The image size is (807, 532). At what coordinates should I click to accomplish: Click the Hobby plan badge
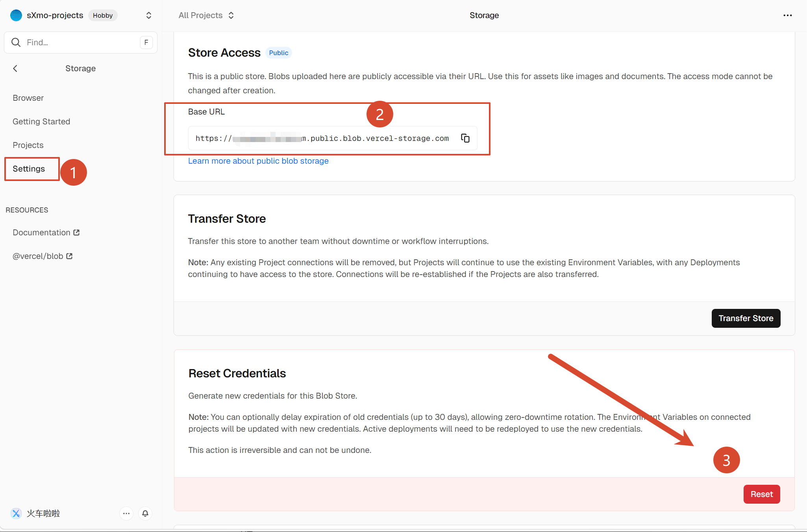[x=103, y=15]
